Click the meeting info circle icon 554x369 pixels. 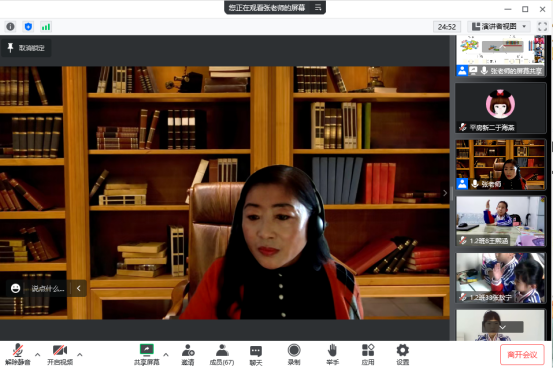10,27
